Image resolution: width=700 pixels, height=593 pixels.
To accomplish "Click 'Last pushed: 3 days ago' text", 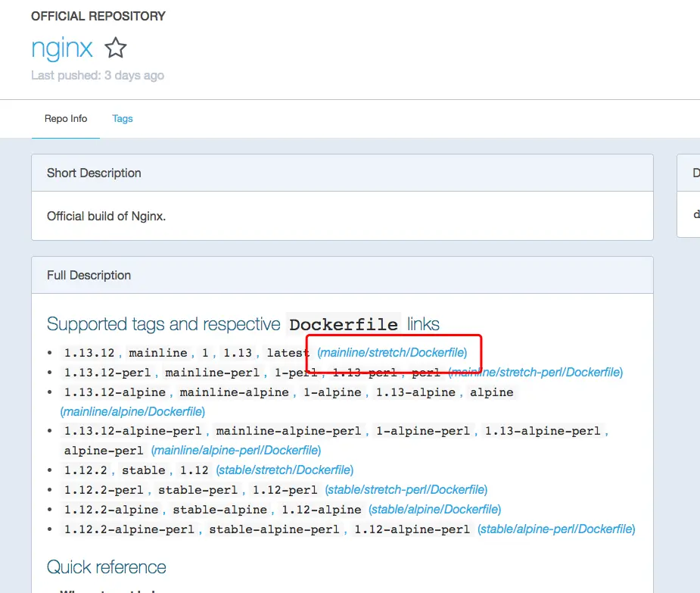I will (98, 75).
